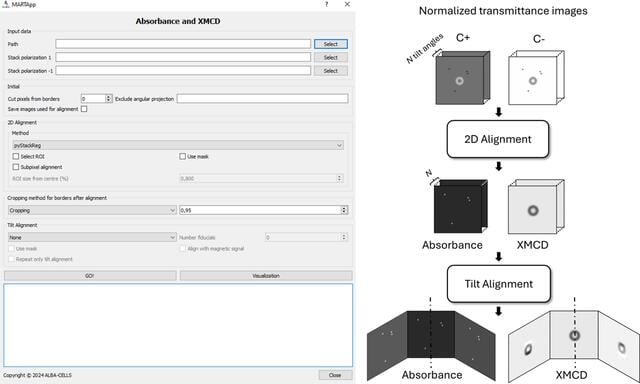Click Normalized transmittance images title
640x384 pixels.
[503, 11]
